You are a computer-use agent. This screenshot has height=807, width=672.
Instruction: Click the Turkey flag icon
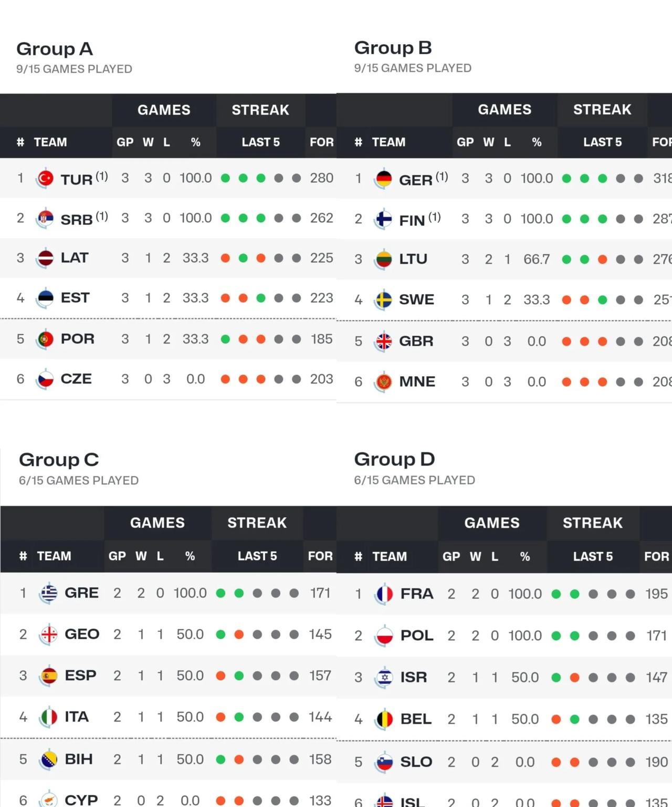(x=46, y=179)
